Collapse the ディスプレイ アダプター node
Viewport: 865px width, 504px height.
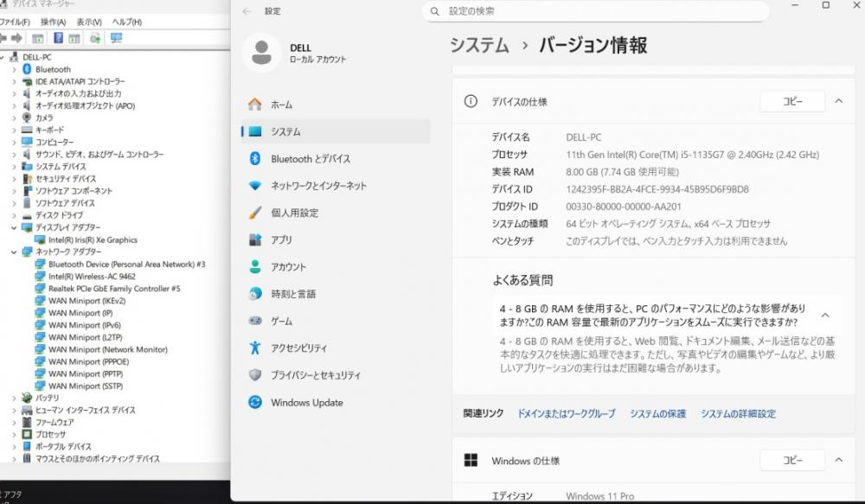[14, 227]
